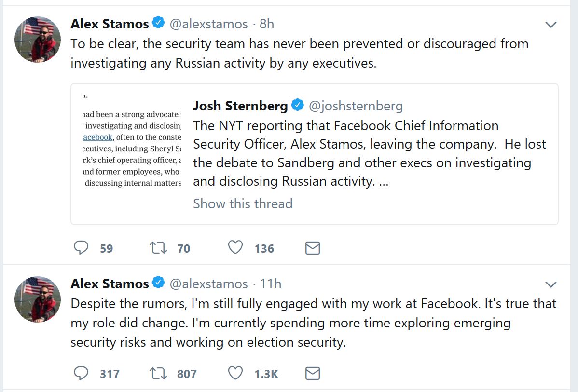The image size is (578, 392).
Task: Share the Facebook work tweet by message
Action: point(313,374)
